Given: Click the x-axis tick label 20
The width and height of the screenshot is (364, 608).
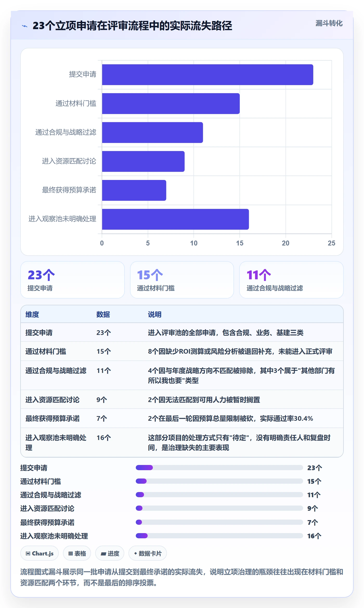Looking at the screenshot, I should [285, 243].
